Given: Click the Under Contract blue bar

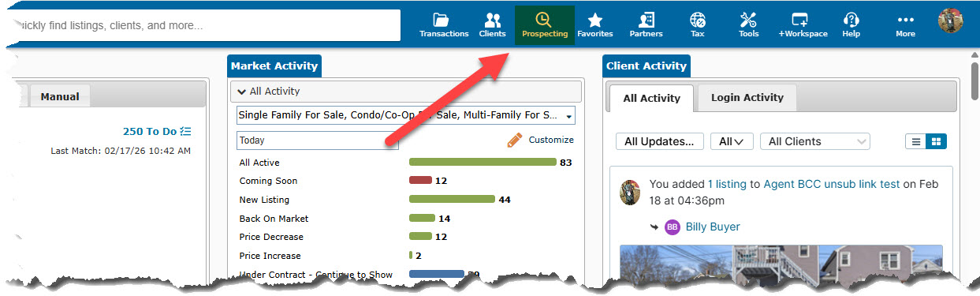Looking at the screenshot, I should click(436, 273).
